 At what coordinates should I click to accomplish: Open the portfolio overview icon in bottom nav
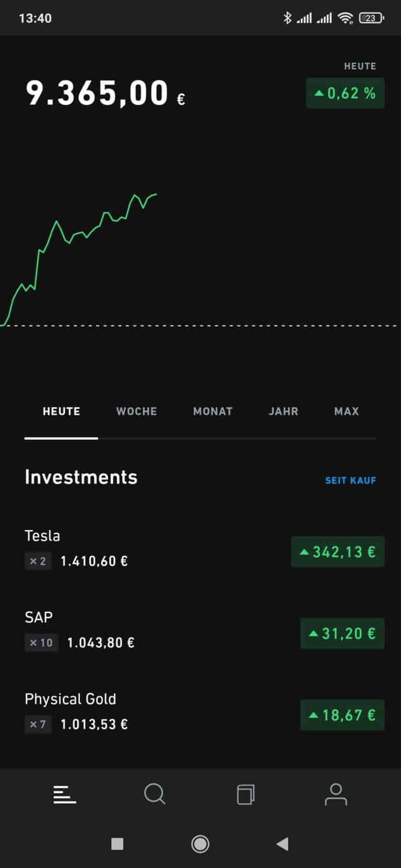coord(65,794)
